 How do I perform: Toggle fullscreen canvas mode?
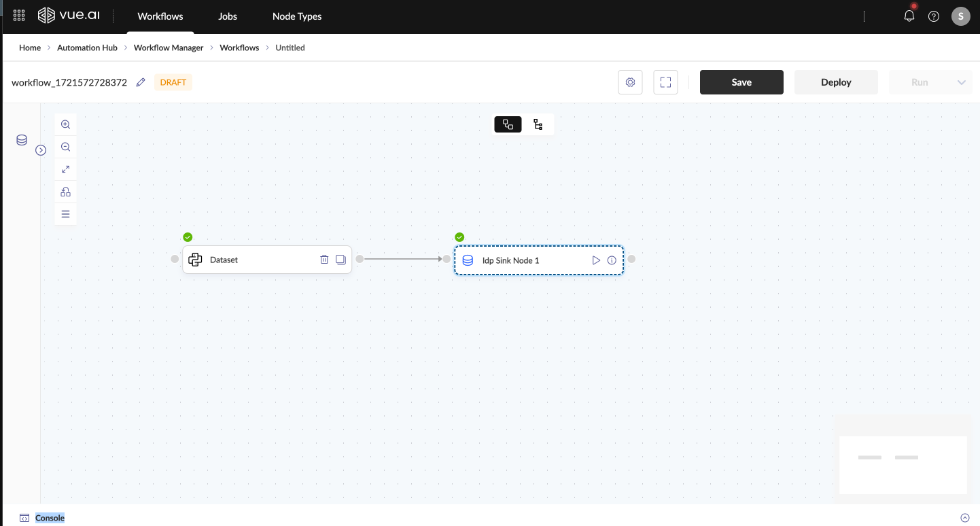point(665,82)
